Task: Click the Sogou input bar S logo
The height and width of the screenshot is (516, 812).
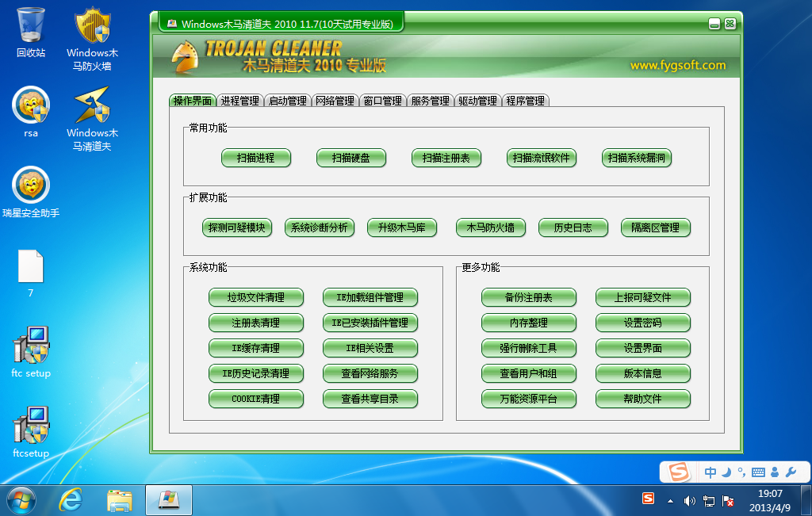Action: point(679,472)
